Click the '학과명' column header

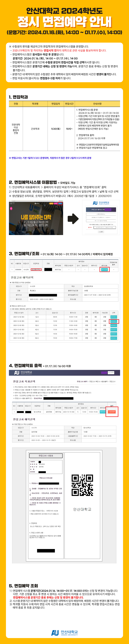click(35, 104)
